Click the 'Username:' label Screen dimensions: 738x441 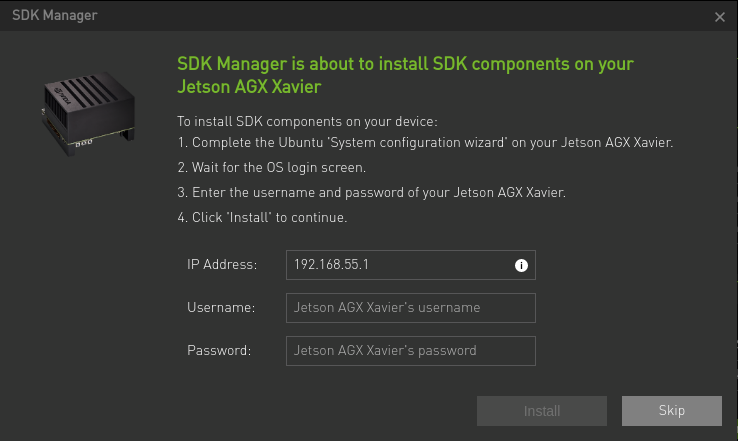coord(221,308)
